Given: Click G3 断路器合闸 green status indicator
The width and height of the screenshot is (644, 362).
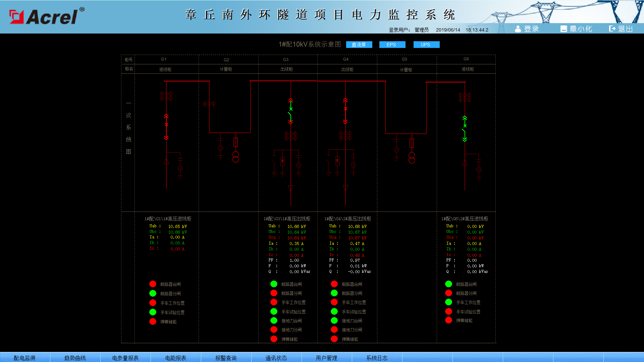Looking at the screenshot, I should pyautogui.click(x=274, y=284).
